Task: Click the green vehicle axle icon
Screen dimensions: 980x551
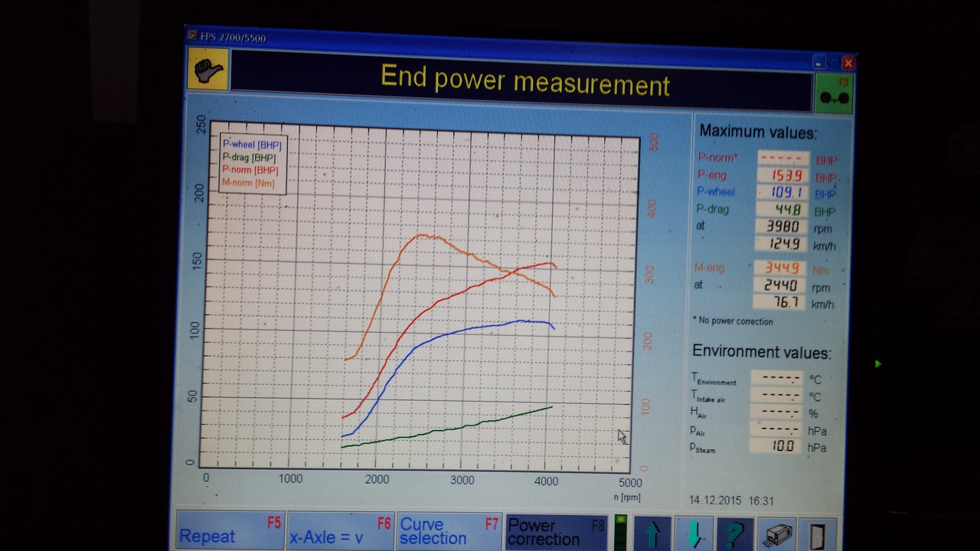Action: click(x=834, y=95)
